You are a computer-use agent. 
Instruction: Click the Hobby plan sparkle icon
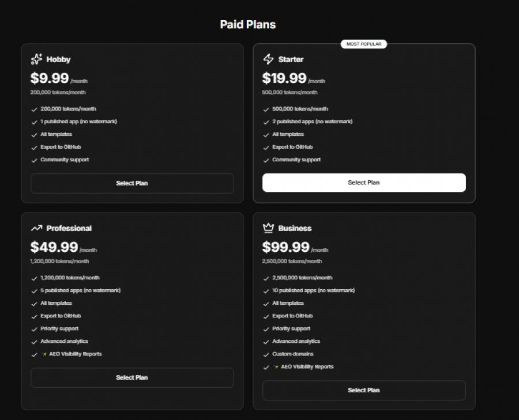tap(36, 58)
